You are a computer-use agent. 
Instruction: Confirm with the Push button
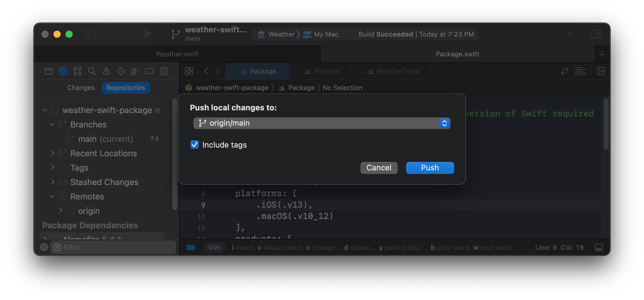pyautogui.click(x=430, y=168)
